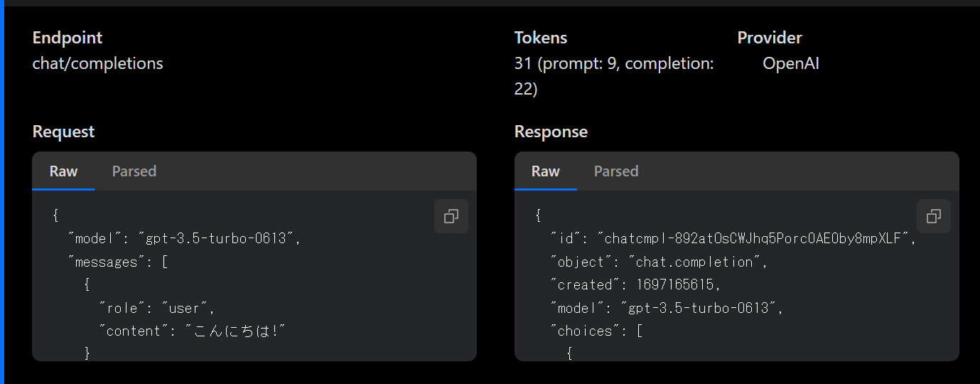
Task: Click the "messages" line in request
Action: pyautogui.click(x=117, y=262)
